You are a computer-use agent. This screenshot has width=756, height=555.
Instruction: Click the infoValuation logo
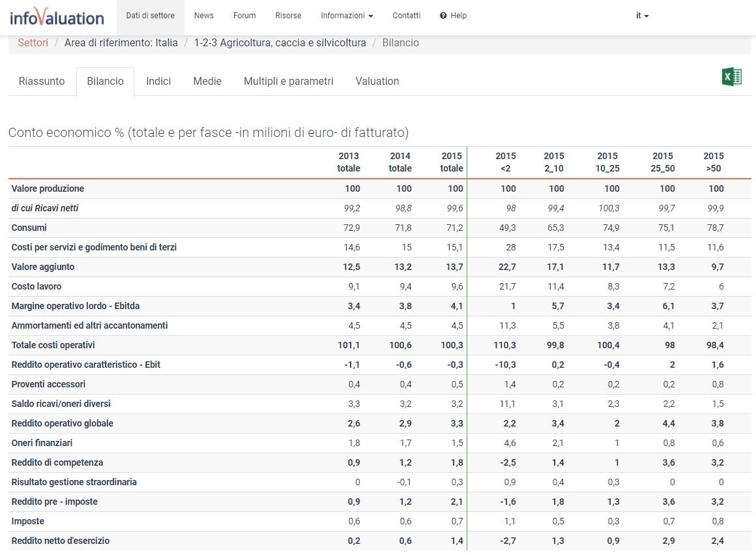pyautogui.click(x=57, y=17)
